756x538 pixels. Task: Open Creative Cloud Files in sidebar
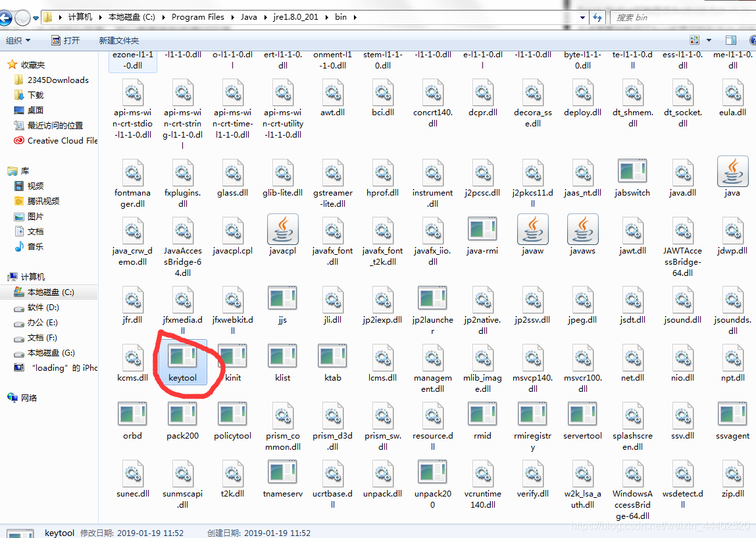point(63,141)
